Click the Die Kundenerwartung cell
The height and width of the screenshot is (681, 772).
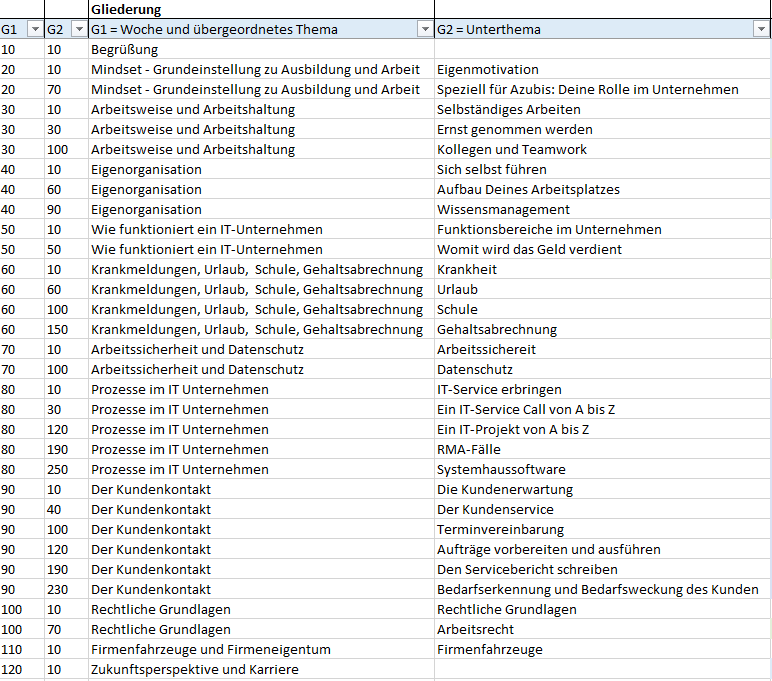tap(602, 490)
